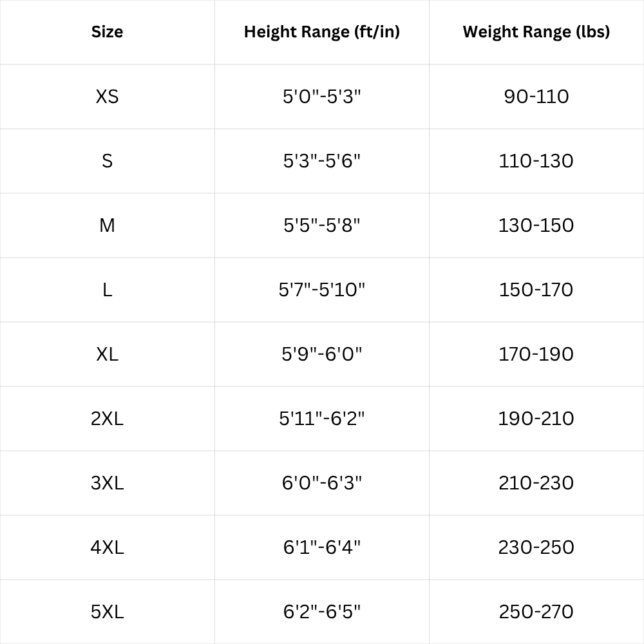Select the 4XL size cell
Viewport: 644px width, 644px height.
tap(107, 547)
